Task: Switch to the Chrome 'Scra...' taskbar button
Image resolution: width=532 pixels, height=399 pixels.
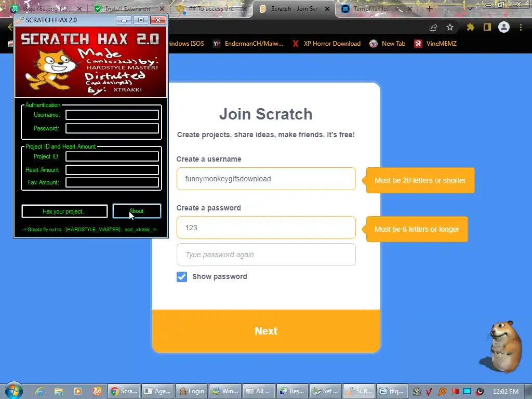Action: pos(124,391)
